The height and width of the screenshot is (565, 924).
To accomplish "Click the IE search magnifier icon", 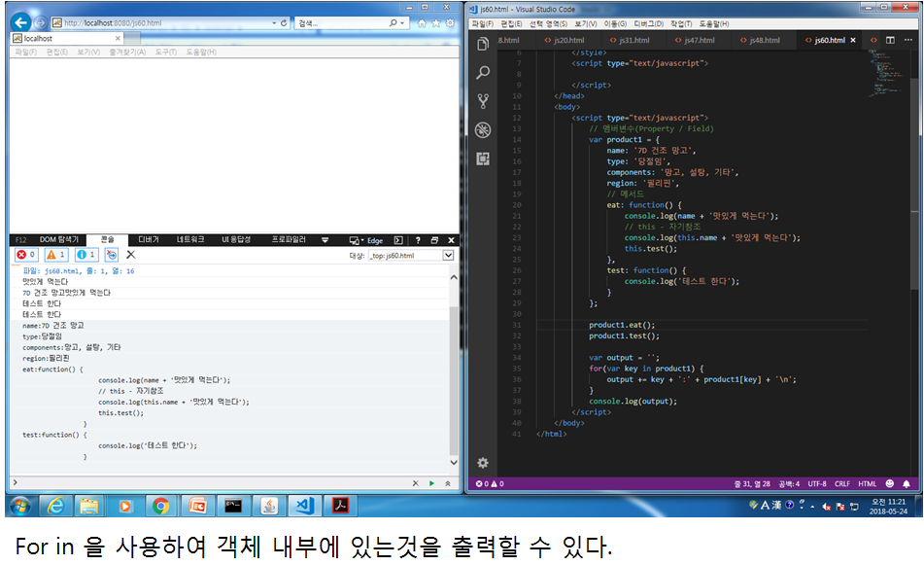I will tap(394, 23).
